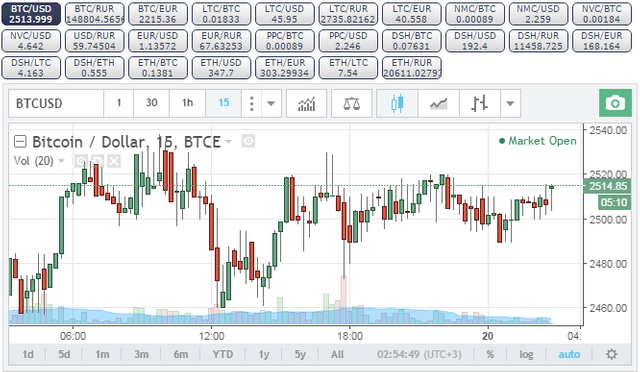Select the 1 minute interval
Screen dimensions: 640x372
coord(119,103)
